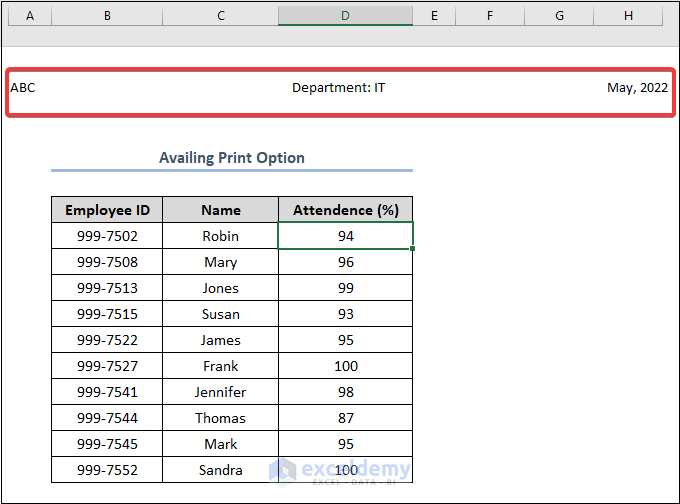The height and width of the screenshot is (504, 680).
Task: Click the cell containing Jennifer
Action: click(x=220, y=392)
